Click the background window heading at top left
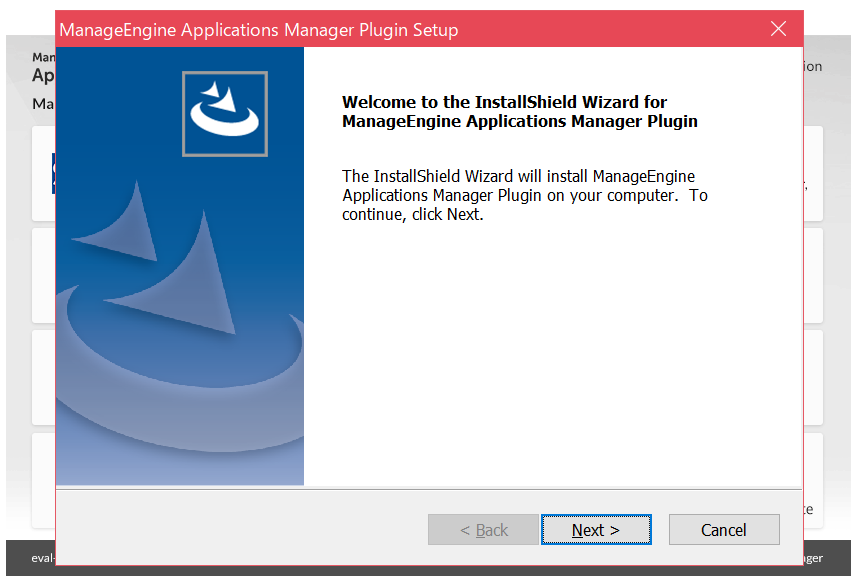The height and width of the screenshot is (582, 855). point(43,72)
